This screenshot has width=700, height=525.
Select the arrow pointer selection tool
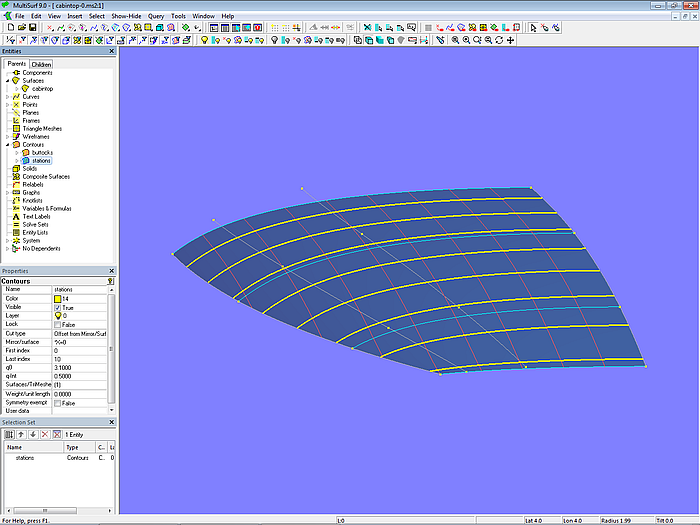(531, 28)
